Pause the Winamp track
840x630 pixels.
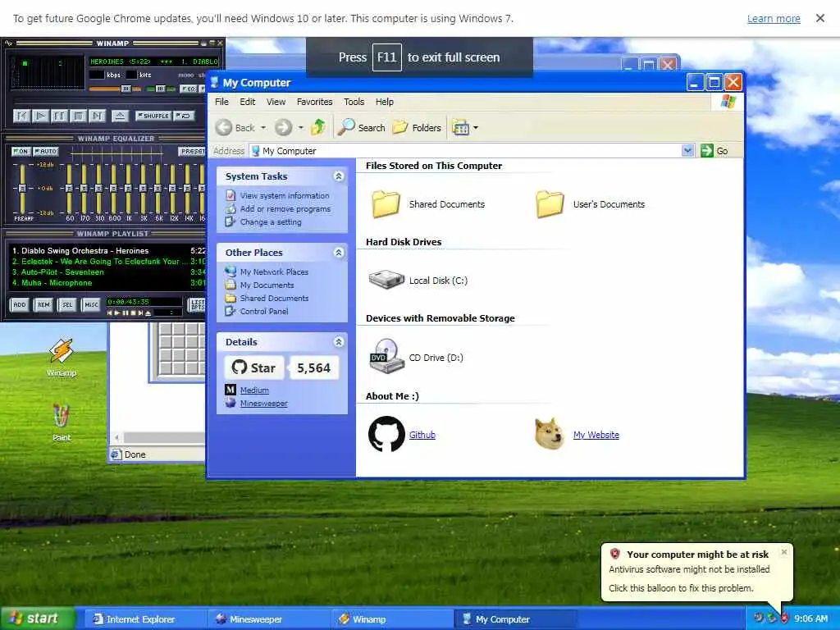59,116
